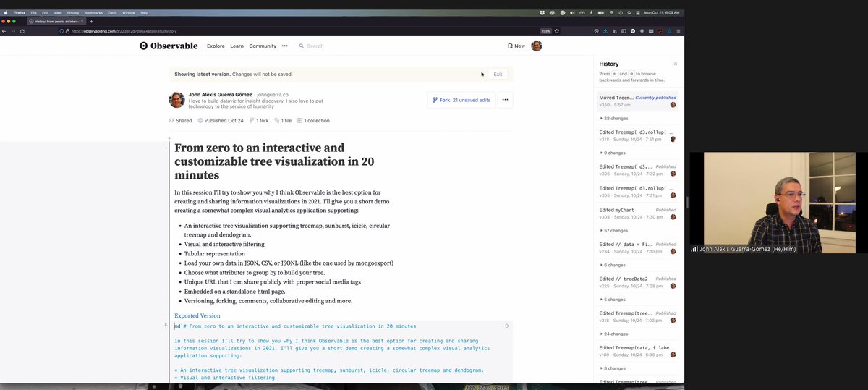This screenshot has width=868, height=390.
Task: Open macOS Spotlight search icon
Action: click(629, 12)
